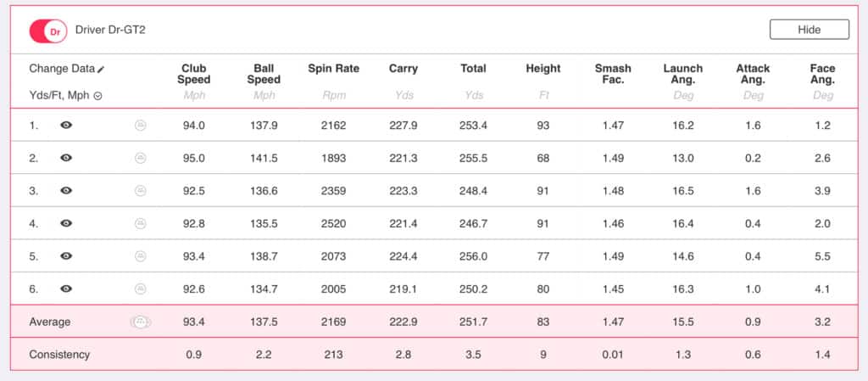Viewport: 868px width, 381px height.
Task: Toggle the Driver Dr-GT2 club switch
Action: click(47, 31)
